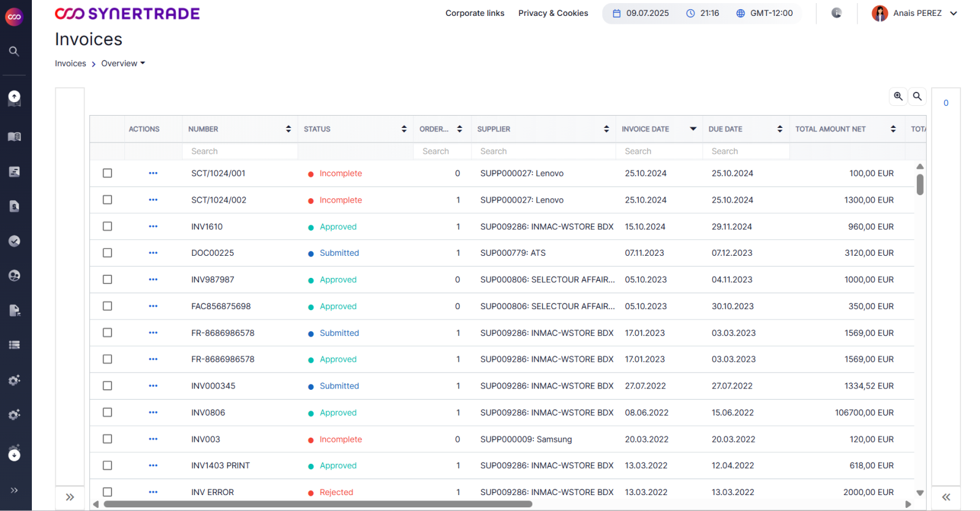Open the Overview breadcrumb dropdown
Screen dimensions: 980x511
[x=123, y=63]
